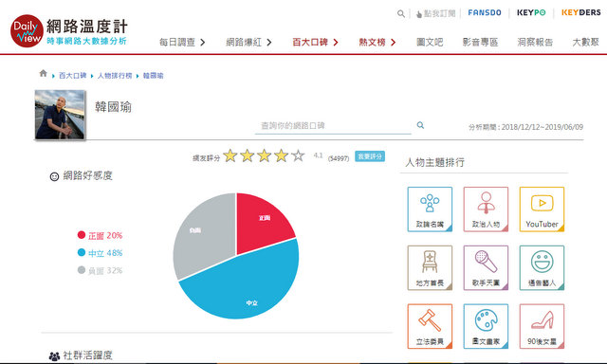Go to 人物排行榜 in breadcrumb
This screenshot has width=607, height=364.
coord(115,76)
